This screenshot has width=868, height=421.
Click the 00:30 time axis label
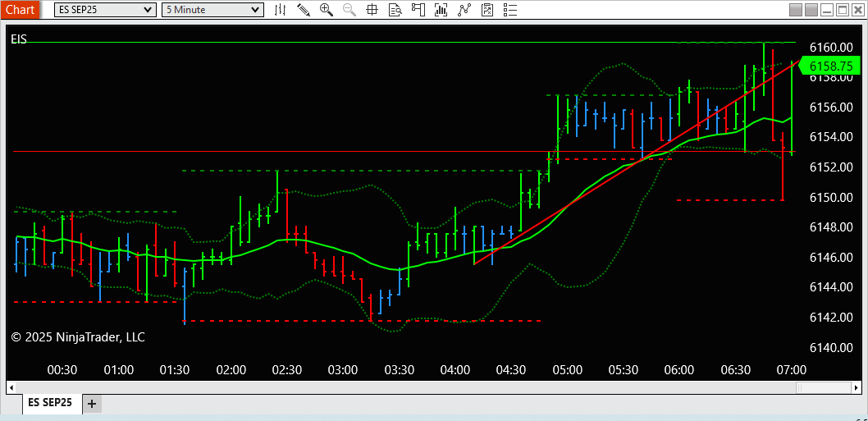[x=62, y=369]
